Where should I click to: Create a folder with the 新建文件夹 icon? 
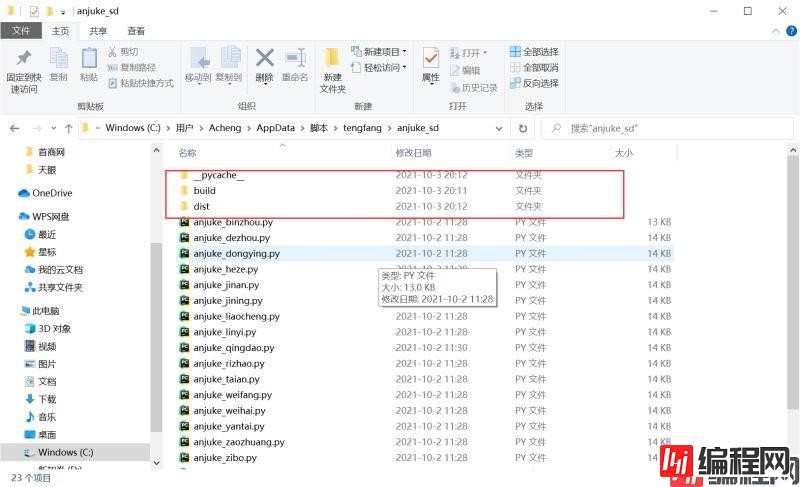coord(332,58)
